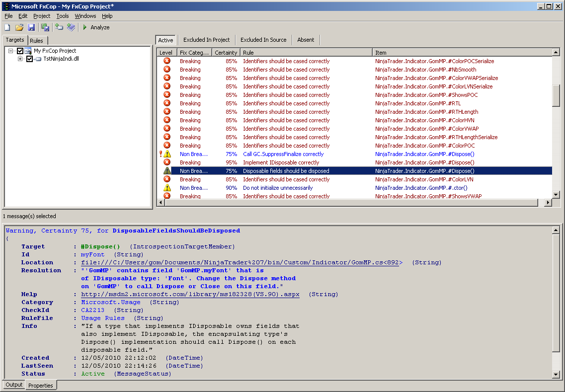Save the project using the floppy disk icon
This screenshot has width=565, height=392.
[x=31, y=27]
